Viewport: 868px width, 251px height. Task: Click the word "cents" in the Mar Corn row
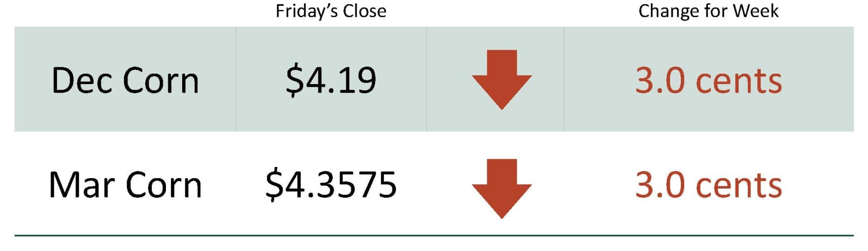[x=739, y=186]
